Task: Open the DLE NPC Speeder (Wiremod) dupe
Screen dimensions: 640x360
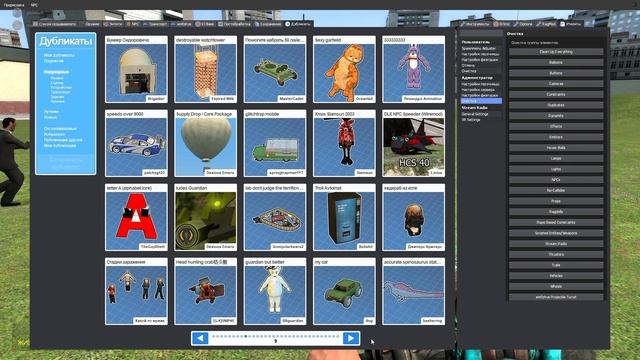Action: (413, 143)
